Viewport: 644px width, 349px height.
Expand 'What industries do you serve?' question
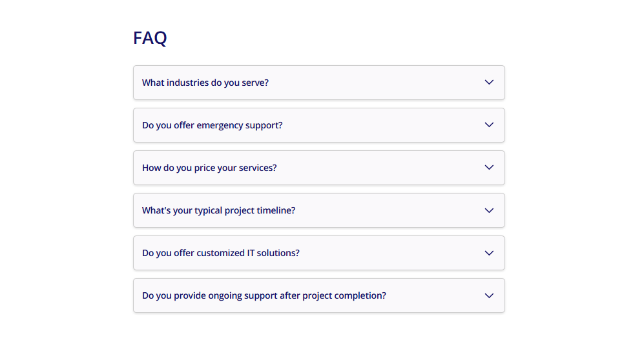tap(318, 83)
